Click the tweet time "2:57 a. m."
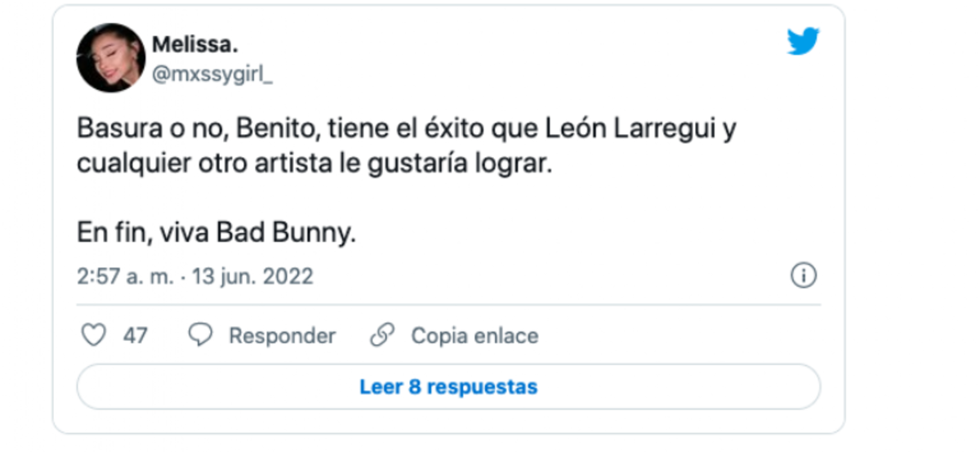 point(126,276)
